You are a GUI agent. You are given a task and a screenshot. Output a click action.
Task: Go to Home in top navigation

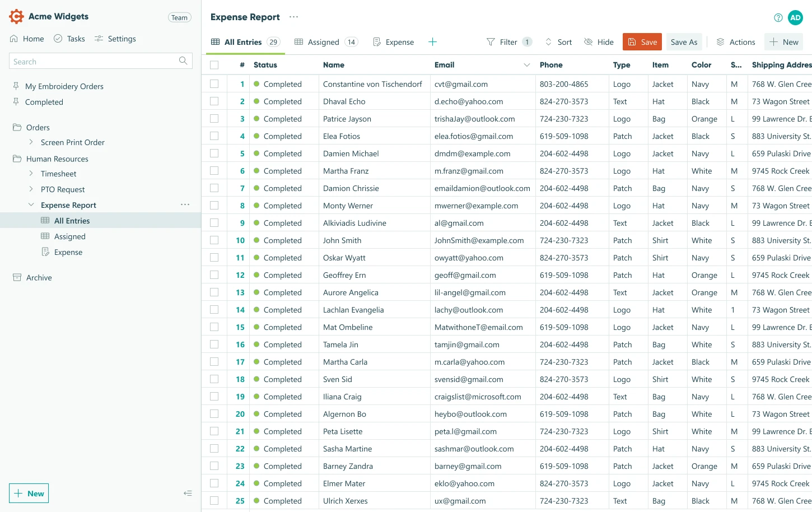coord(27,39)
